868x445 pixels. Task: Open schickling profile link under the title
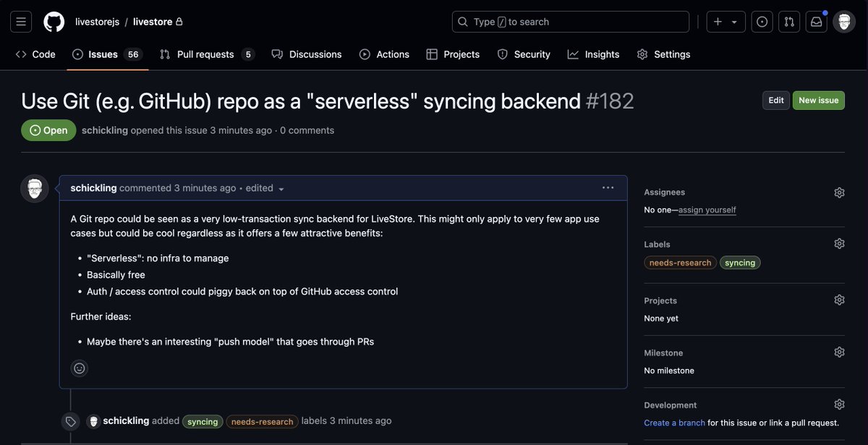105,130
